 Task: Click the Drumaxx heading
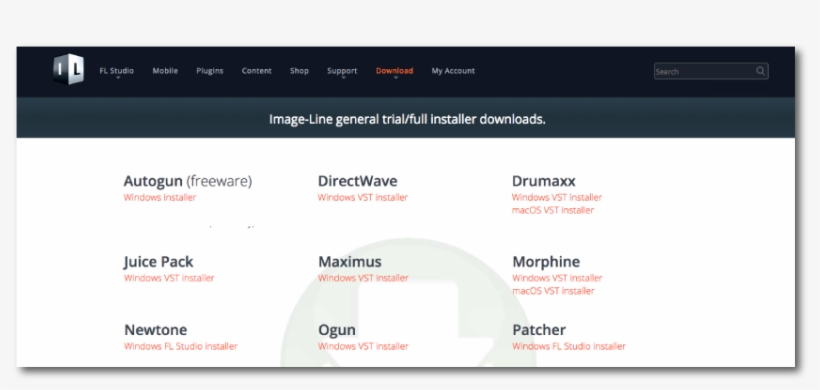click(x=544, y=181)
